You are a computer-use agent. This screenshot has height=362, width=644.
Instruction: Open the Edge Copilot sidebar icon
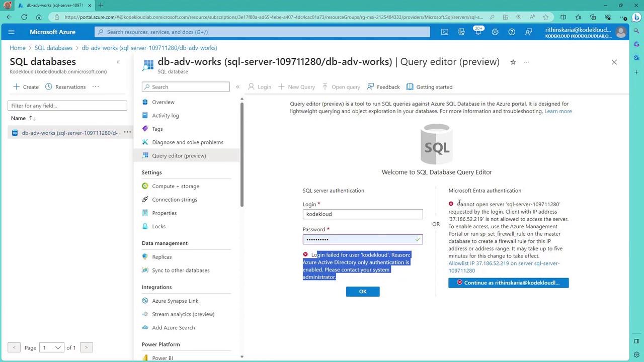[636, 17]
